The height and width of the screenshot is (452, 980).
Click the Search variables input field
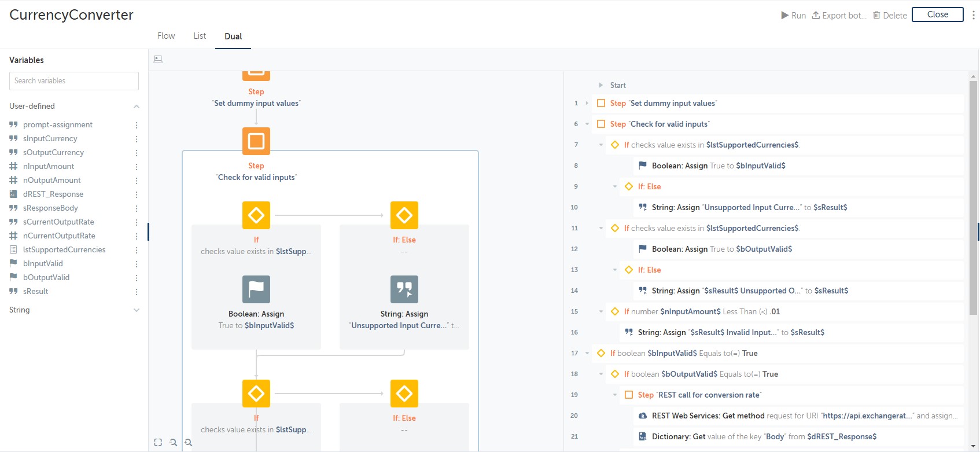pyautogui.click(x=74, y=81)
